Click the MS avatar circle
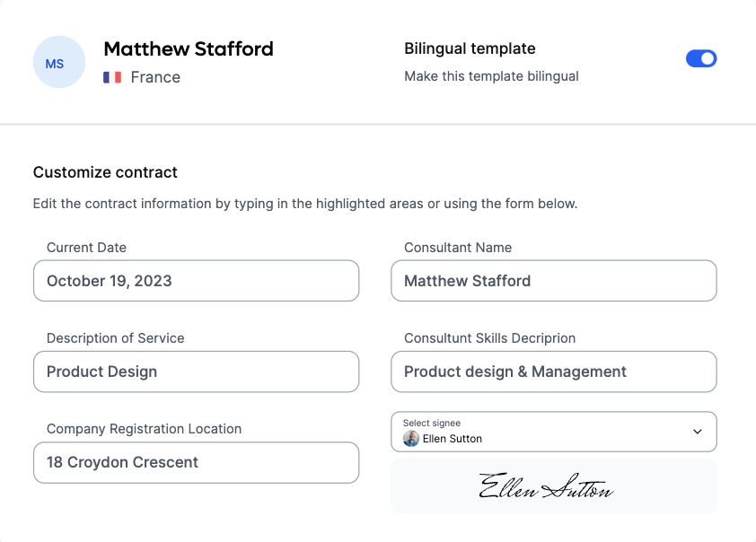Screen dimensions: 756x542 coord(58,62)
